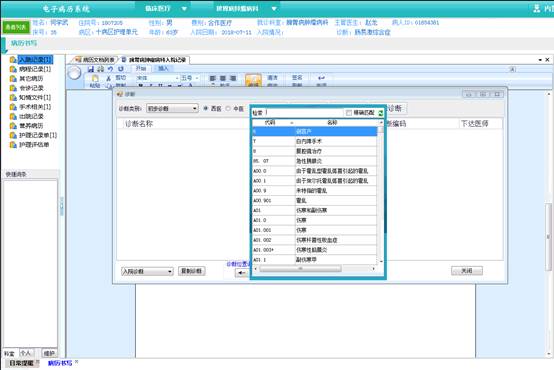
Task: Click the 下达医师 column header
Action: click(475, 124)
